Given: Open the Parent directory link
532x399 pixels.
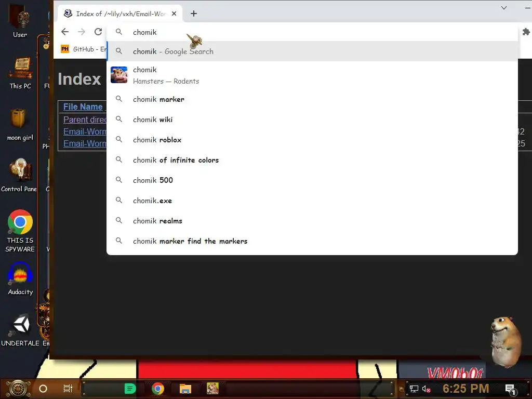Looking at the screenshot, I should [x=85, y=119].
